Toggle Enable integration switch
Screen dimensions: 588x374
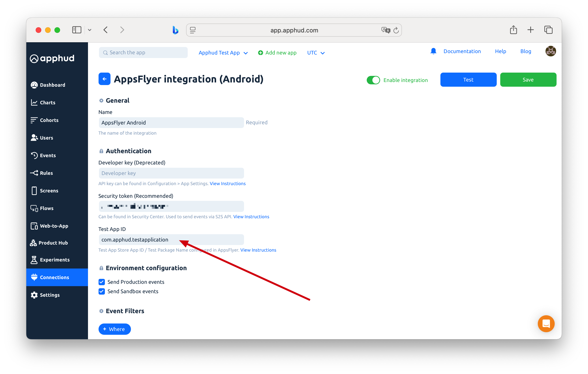click(x=373, y=80)
